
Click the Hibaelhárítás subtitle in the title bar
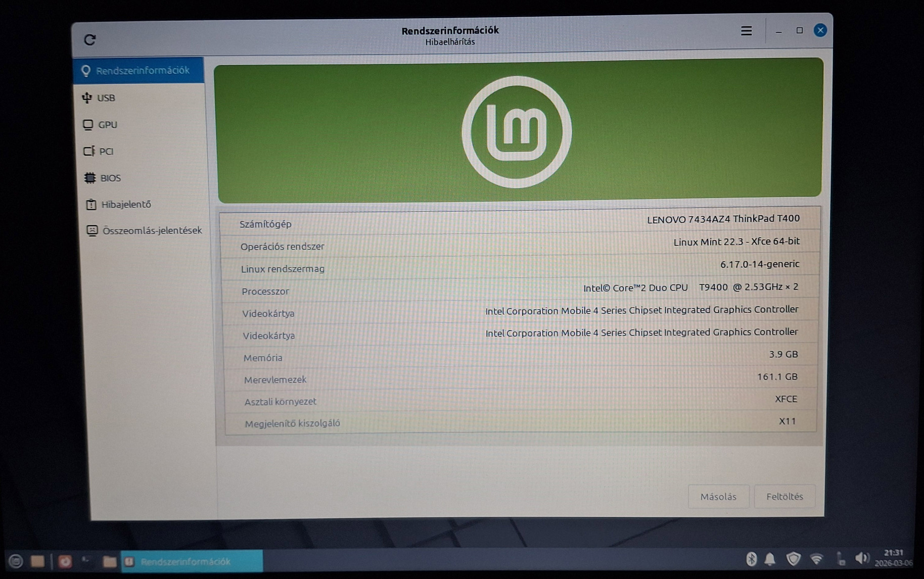click(450, 42)
